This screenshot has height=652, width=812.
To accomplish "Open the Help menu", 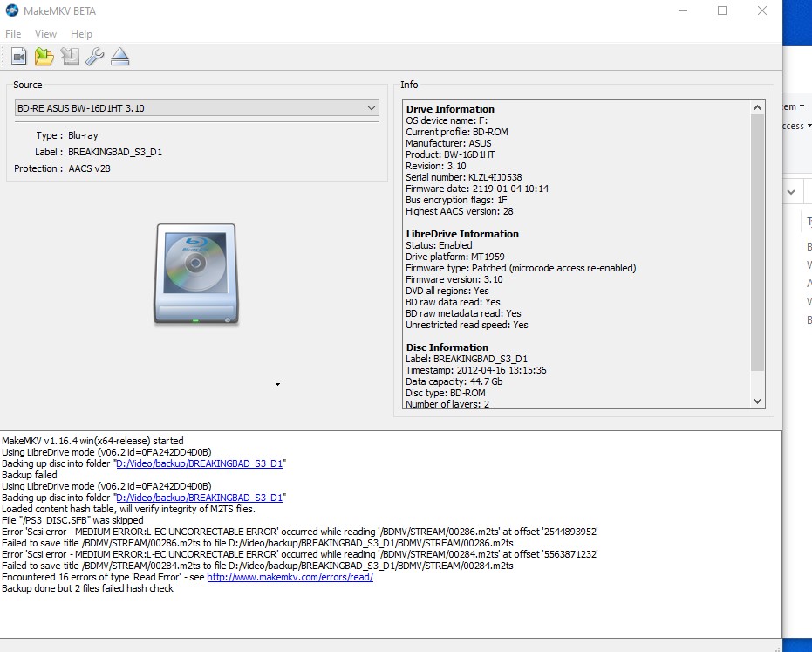I will 81,34.
